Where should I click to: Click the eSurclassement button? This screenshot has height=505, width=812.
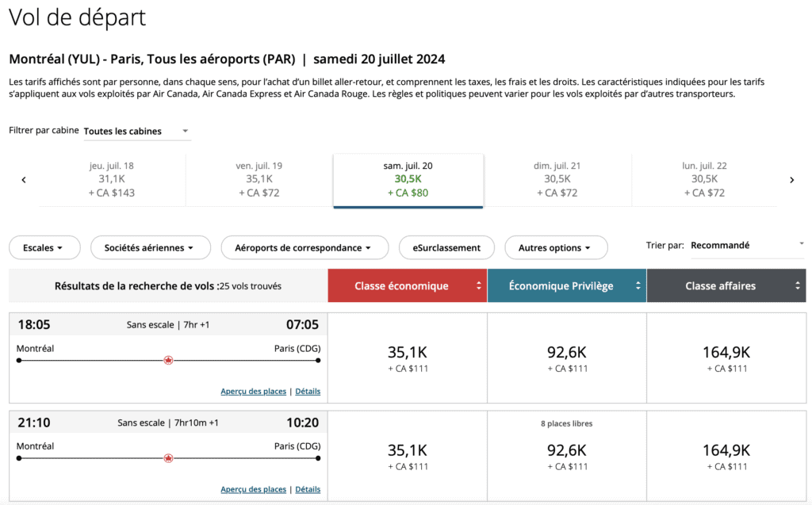(446, 247)
